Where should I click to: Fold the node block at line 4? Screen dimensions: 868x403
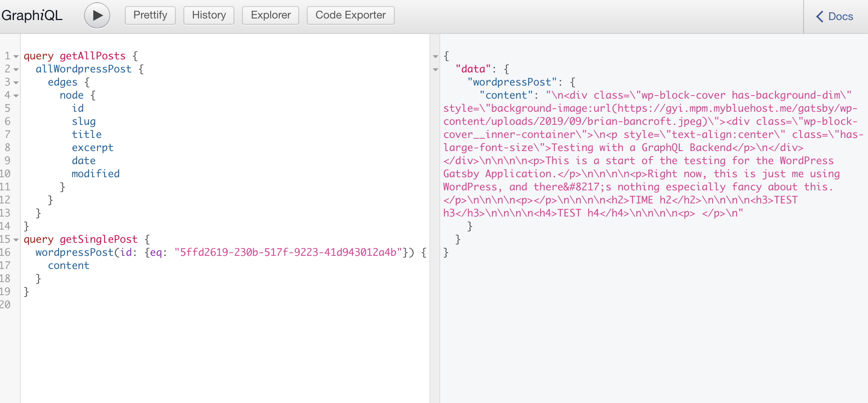point(16,96)
